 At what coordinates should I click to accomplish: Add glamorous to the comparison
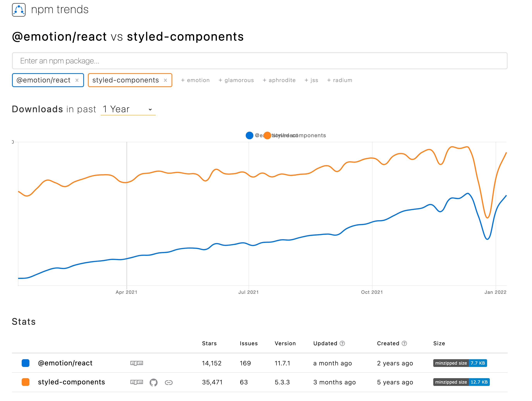[x=236, y=80]
